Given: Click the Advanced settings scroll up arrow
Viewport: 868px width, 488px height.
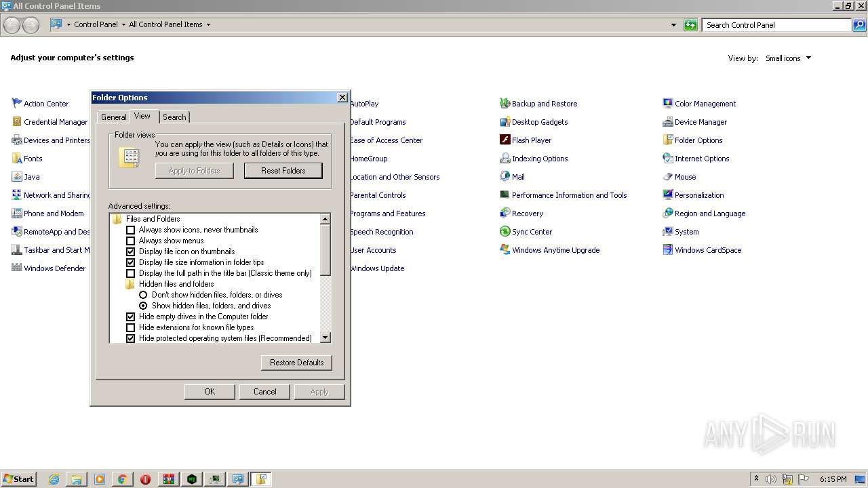Looking at the screenshot, I should [325, 219].
